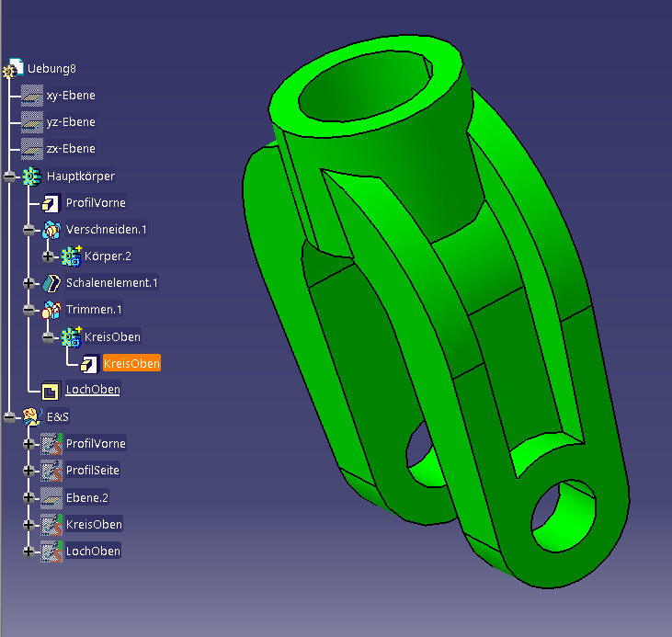
Task: Collapse the Trimmen.1 node
Action: pyautogui.click(x=28, y=310)
